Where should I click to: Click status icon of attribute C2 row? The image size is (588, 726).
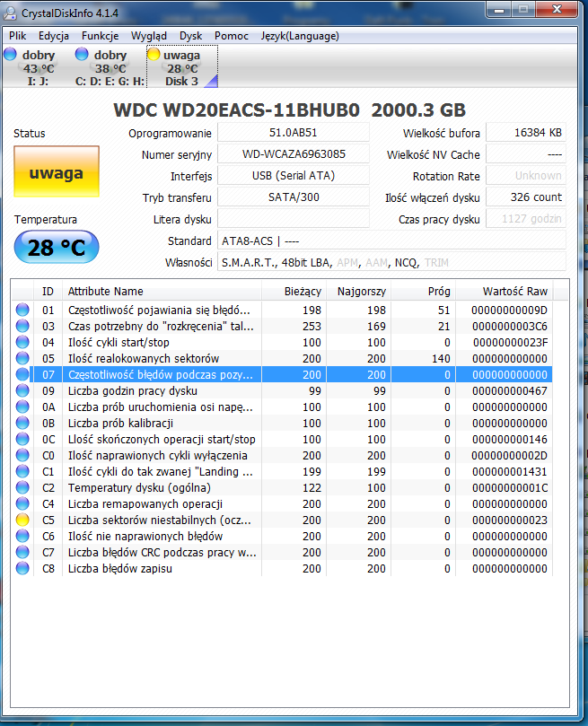pos(22,487)
